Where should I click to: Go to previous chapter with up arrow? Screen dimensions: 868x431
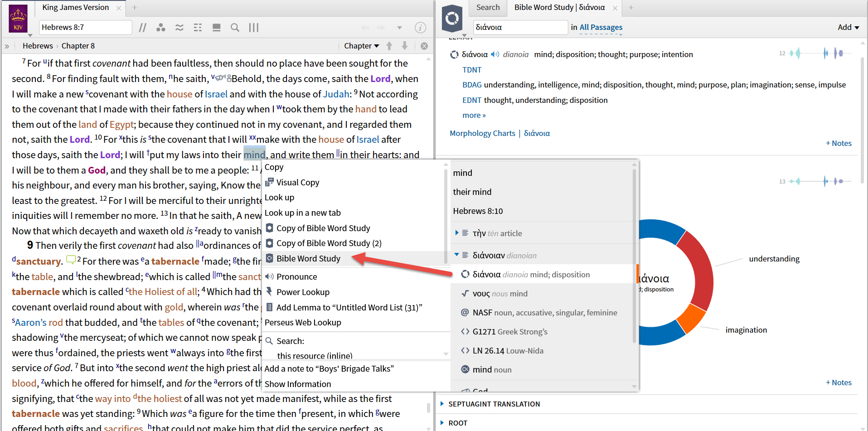[389, 46]
